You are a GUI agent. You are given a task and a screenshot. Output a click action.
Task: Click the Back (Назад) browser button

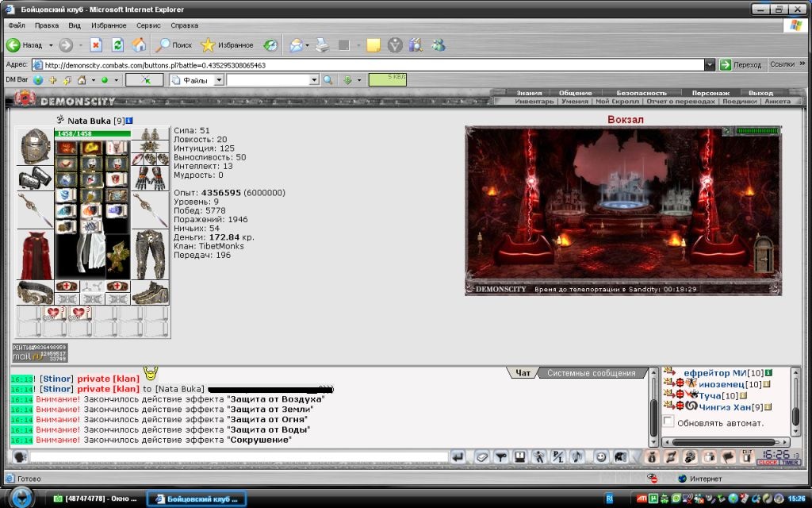[24, 45]
